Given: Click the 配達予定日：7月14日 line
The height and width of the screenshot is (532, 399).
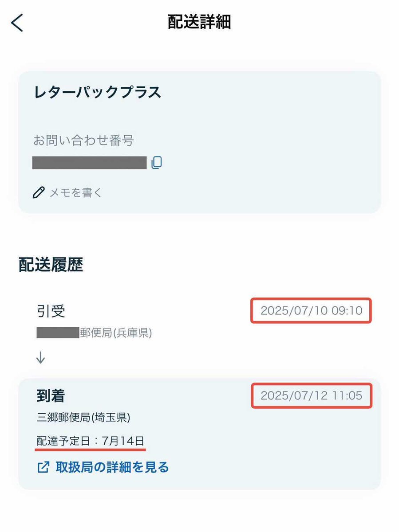Looking at the screenshot, I should pyautogui.click(x=91, y=441).
